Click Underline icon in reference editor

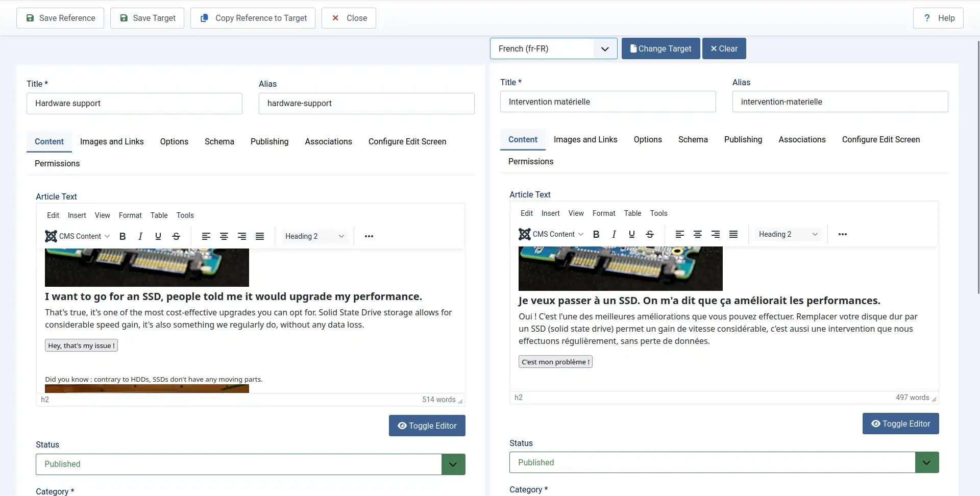pyautogui.click(x=158, y=236)
